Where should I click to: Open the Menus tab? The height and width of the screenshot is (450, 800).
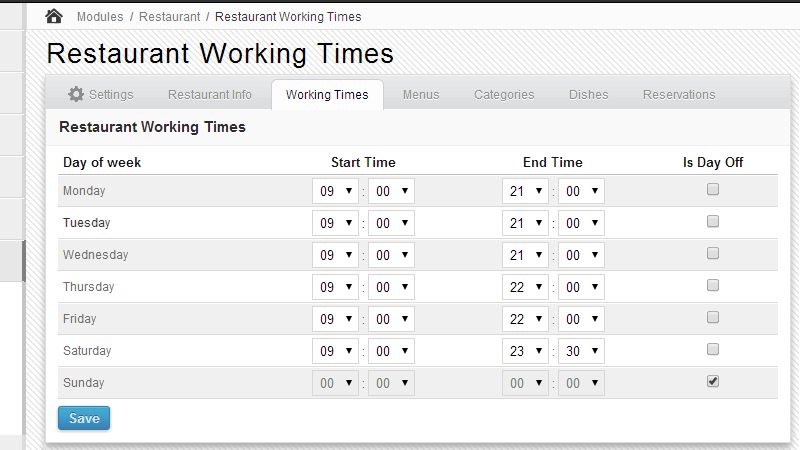421,95
